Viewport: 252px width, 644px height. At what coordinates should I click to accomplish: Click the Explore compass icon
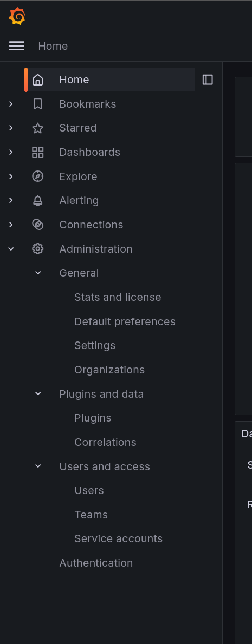click(x=38, y=176)
